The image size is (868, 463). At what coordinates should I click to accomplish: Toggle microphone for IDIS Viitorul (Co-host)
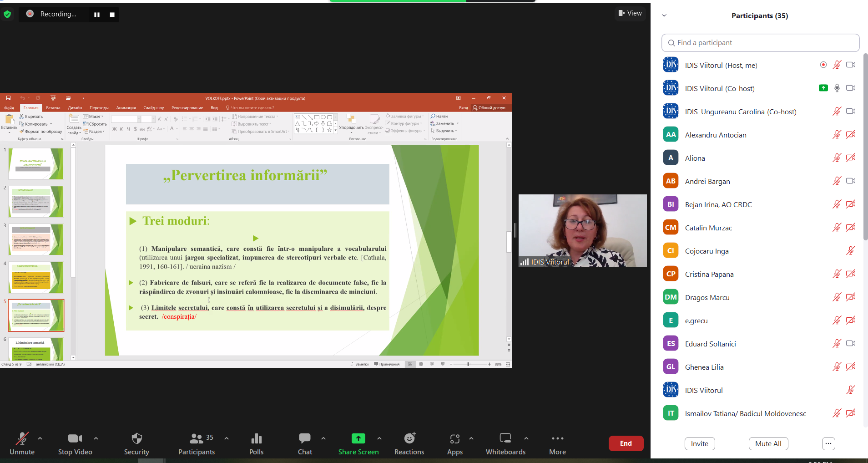click(x=837, y=88)
